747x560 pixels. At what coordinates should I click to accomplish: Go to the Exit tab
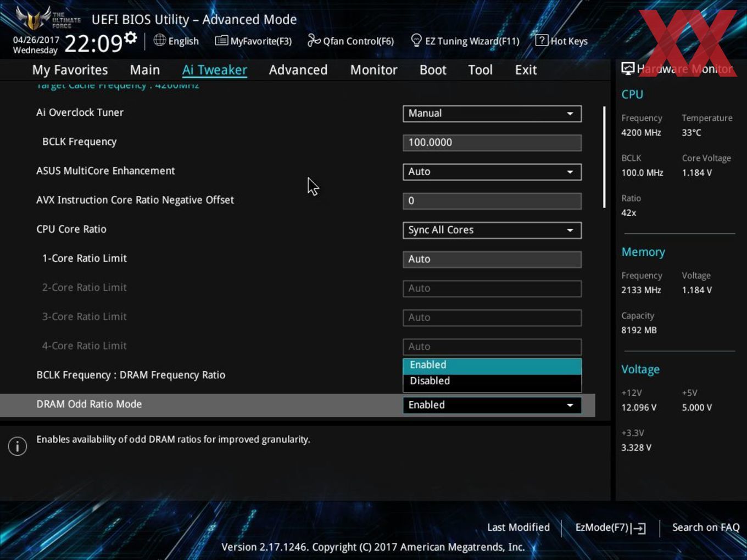point(526,70)
